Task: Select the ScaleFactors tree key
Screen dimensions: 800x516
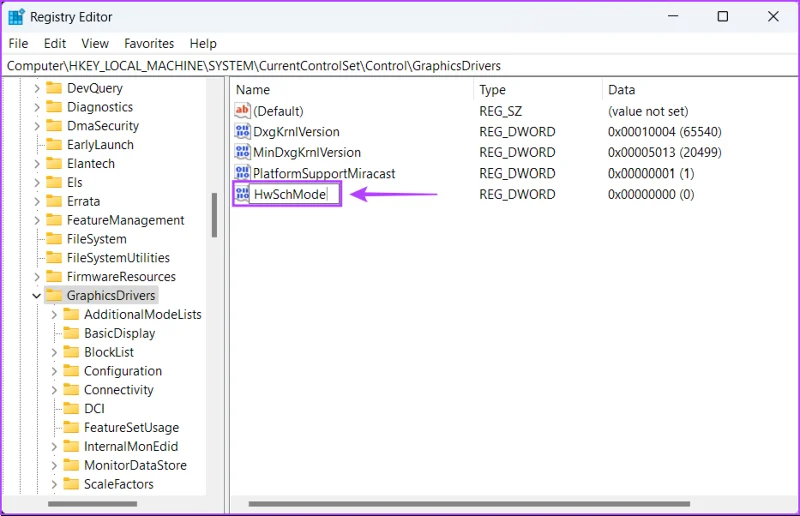Action: pyautogui.click(x=118, y=484)
